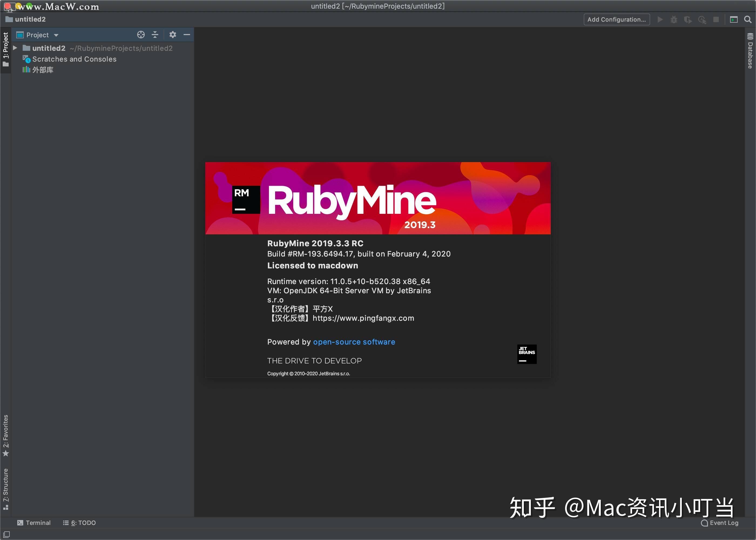Click the Select Opened File crosshair icon
This screenshot has width=756, height=540.
[141, 35]
